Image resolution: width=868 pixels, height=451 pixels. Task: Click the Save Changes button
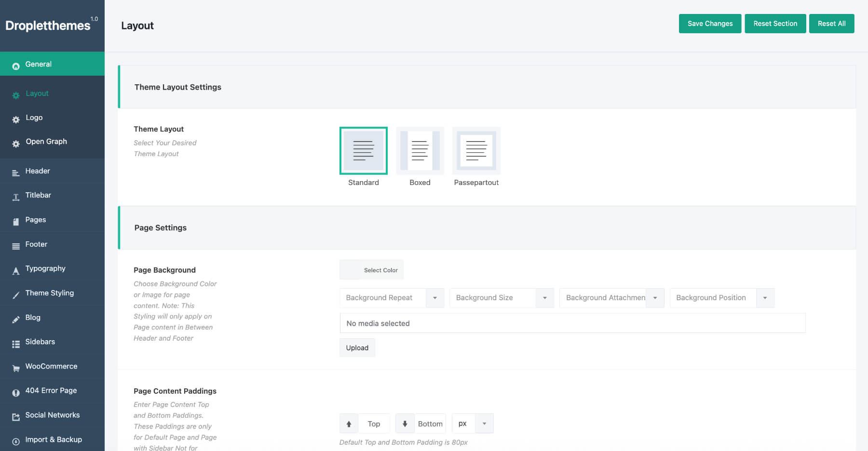coord(710,24)
